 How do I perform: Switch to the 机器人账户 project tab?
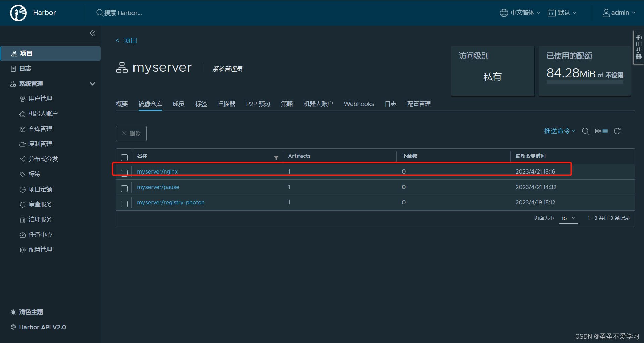[x=318, y=104]
